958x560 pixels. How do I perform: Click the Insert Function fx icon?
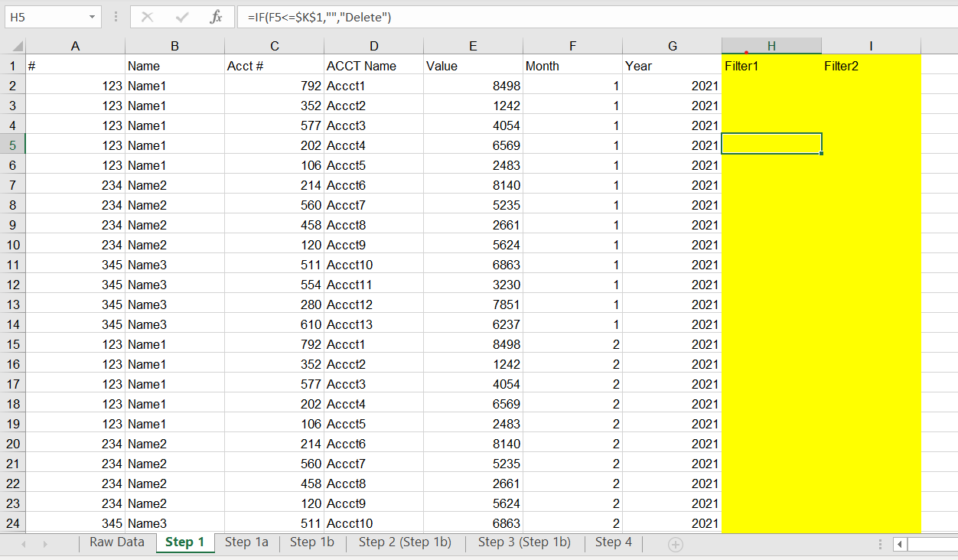click(x=216, y=17)
